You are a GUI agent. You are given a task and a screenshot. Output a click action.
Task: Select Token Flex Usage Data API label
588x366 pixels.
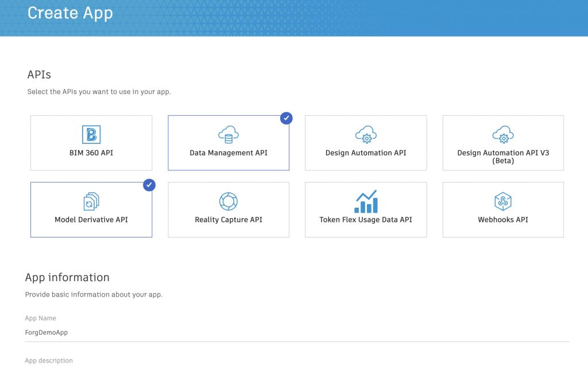coord(366,220)
